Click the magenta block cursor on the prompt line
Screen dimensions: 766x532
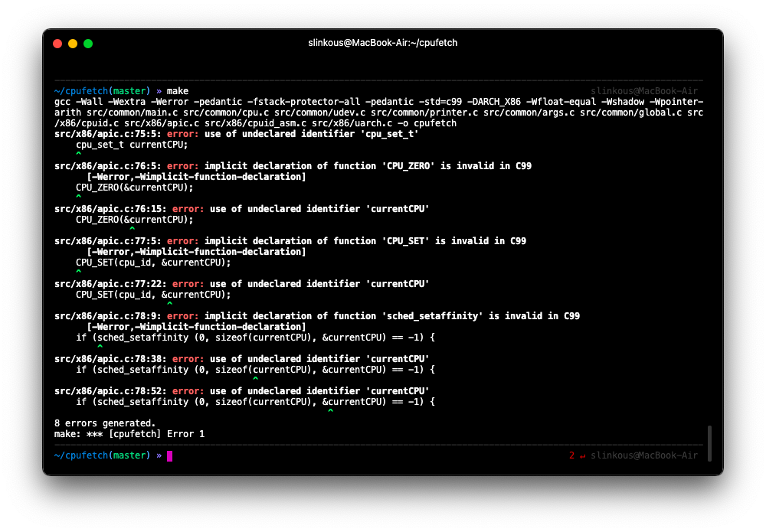[x=169, y=455]
